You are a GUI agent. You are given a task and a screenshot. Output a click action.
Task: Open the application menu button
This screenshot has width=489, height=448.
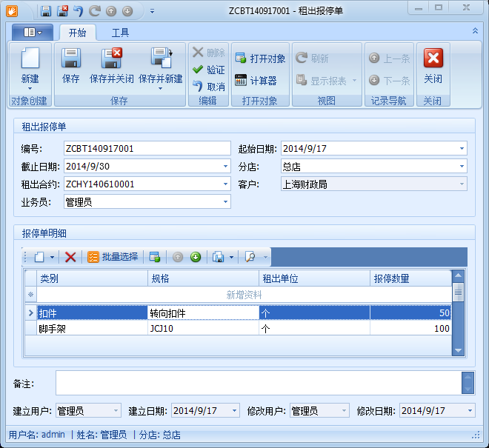coord(33,32)
